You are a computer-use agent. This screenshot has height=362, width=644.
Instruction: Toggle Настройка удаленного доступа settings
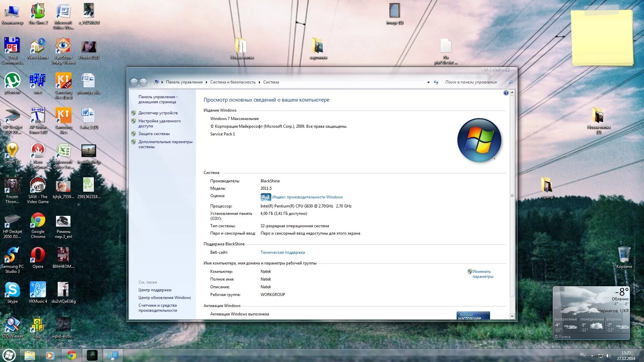point(159,123)
